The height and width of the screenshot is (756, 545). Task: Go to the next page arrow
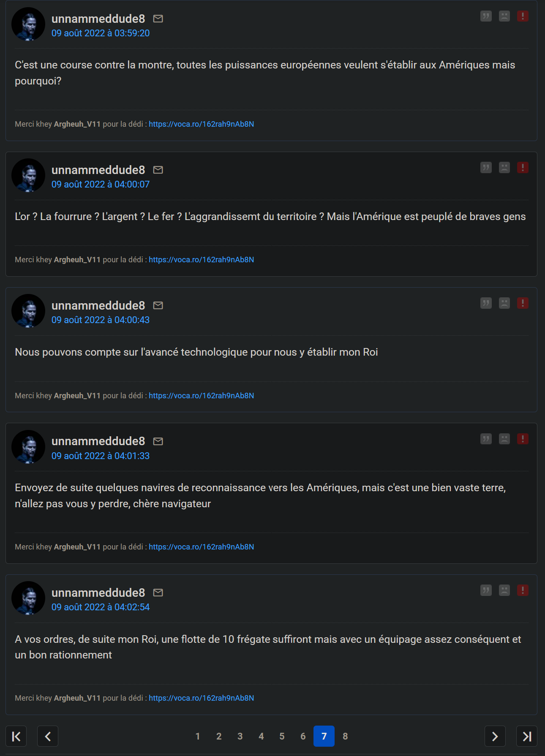coord(495,736)
